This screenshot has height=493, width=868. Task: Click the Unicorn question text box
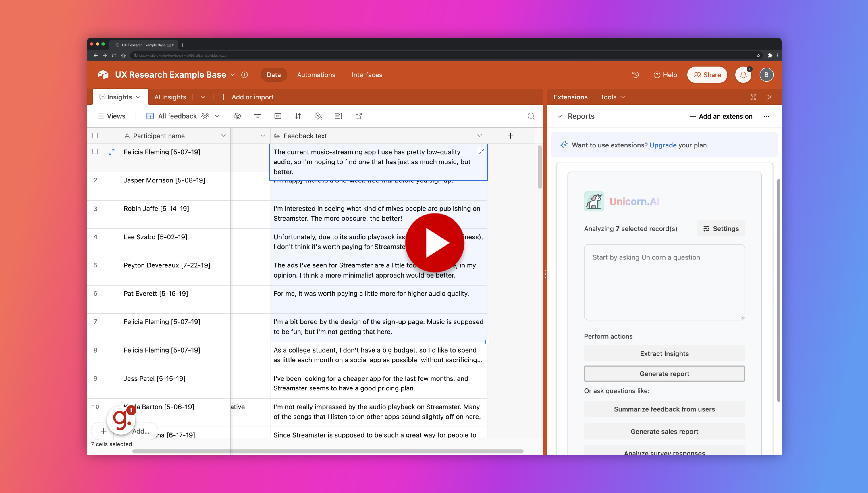click(664, 282)
